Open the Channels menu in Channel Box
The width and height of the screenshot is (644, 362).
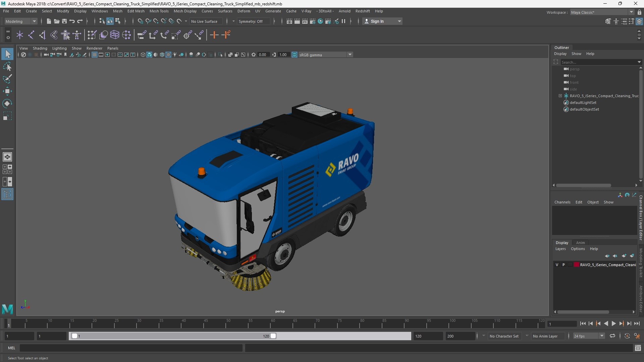(562, 202)
